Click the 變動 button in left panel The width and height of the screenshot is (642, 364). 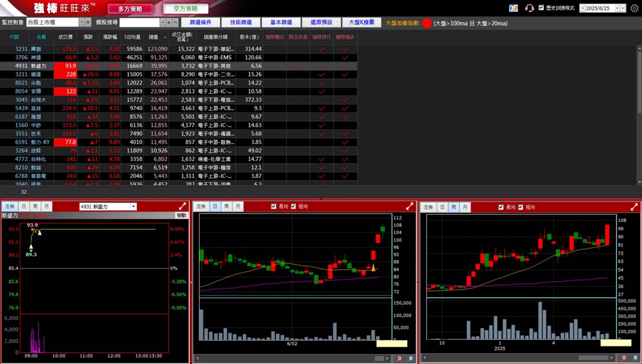click(181, 215)
